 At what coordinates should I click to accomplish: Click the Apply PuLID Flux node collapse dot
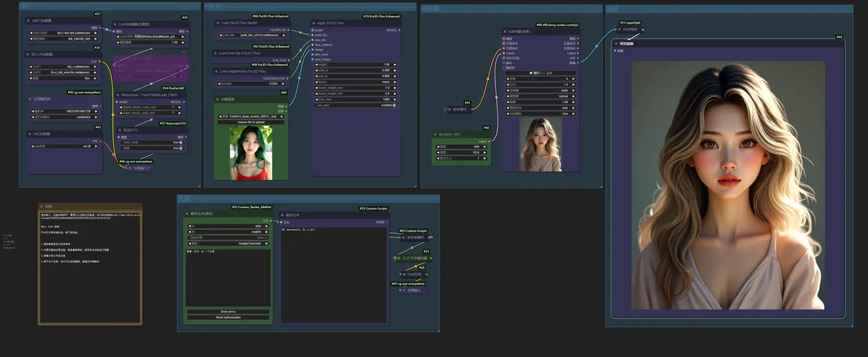tap(314, 23)
